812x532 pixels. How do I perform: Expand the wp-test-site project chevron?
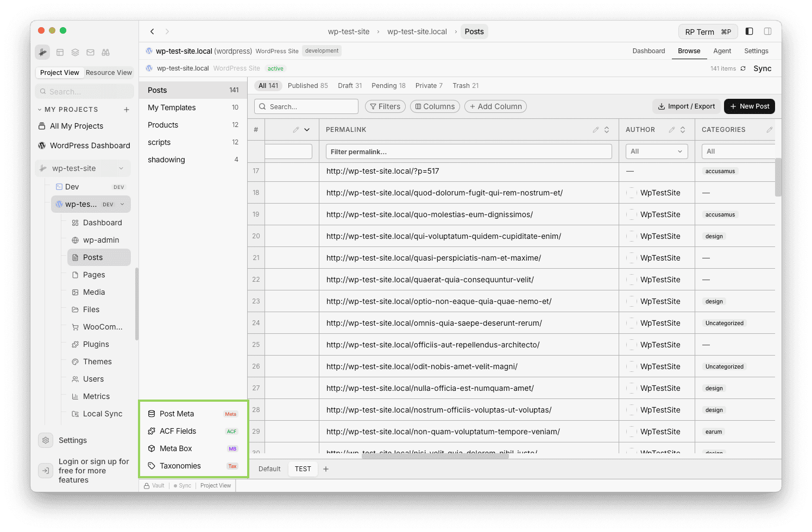[x=121, y=168]
